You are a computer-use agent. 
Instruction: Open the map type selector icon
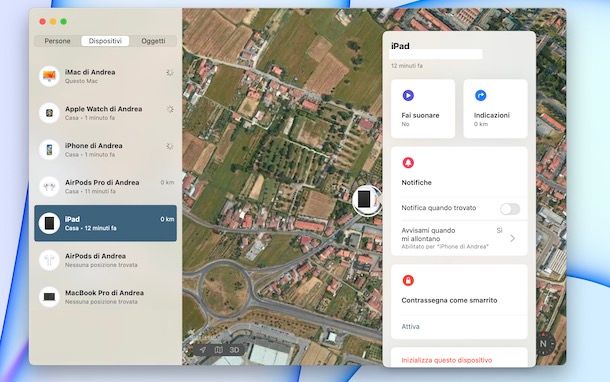(219, 350)
